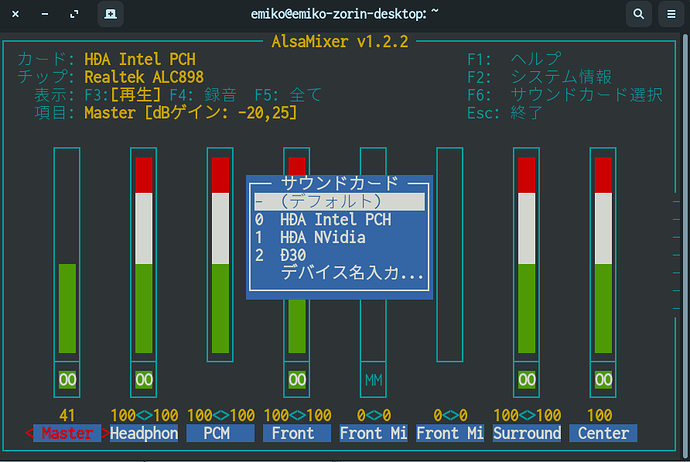The image size is (690, 462).
Task: Click F4: 録音 capture view
Action: [x=203, y=95]
